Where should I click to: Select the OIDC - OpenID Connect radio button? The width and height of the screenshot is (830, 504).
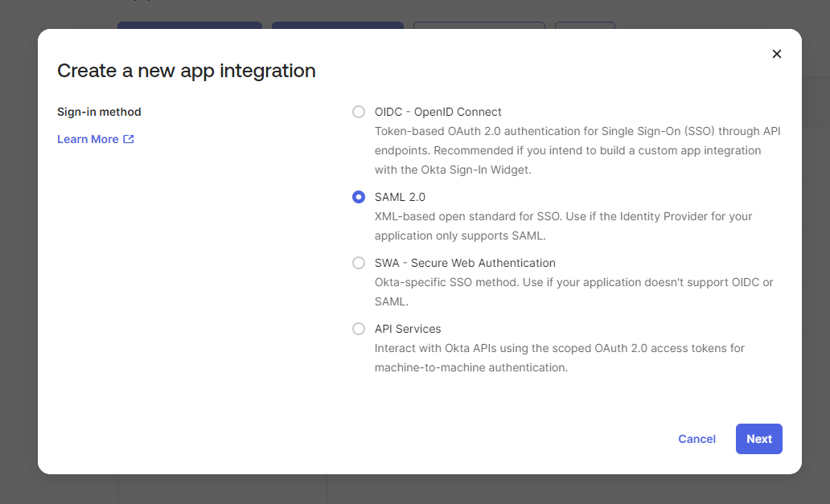(x=359, y=112)
